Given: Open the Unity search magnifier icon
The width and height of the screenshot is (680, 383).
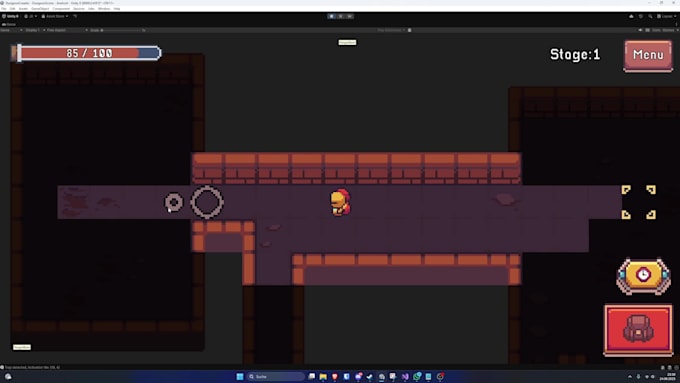Looking at the screenshot, I should pos(650,16).
